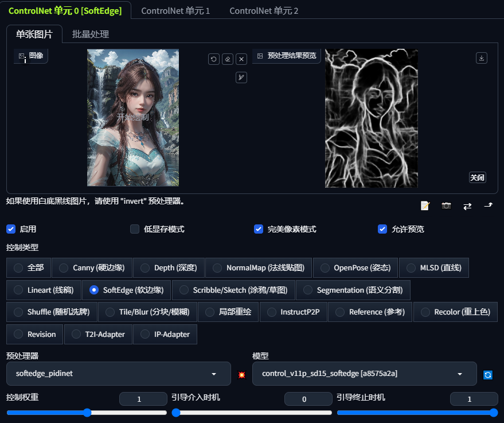Enable 低显存模式 mode
The width and height of the screenshot is (504, 423).
(134, 229)
